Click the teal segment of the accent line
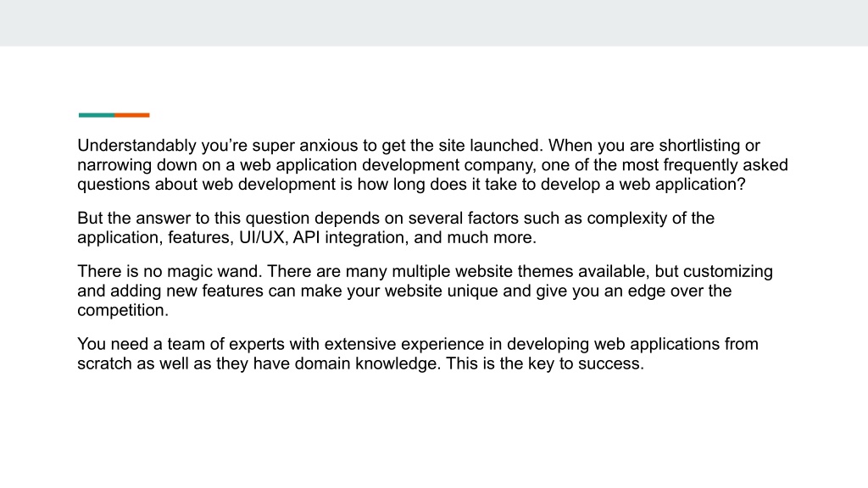868x488 pixels. click(97, 115)
